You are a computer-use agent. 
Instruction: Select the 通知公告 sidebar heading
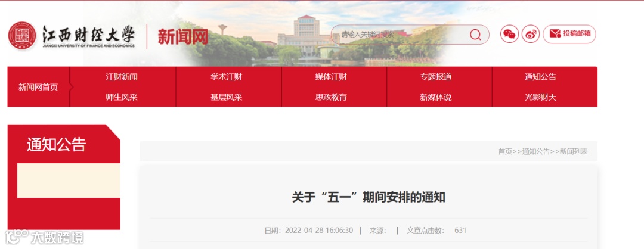(x=56, y=145)
